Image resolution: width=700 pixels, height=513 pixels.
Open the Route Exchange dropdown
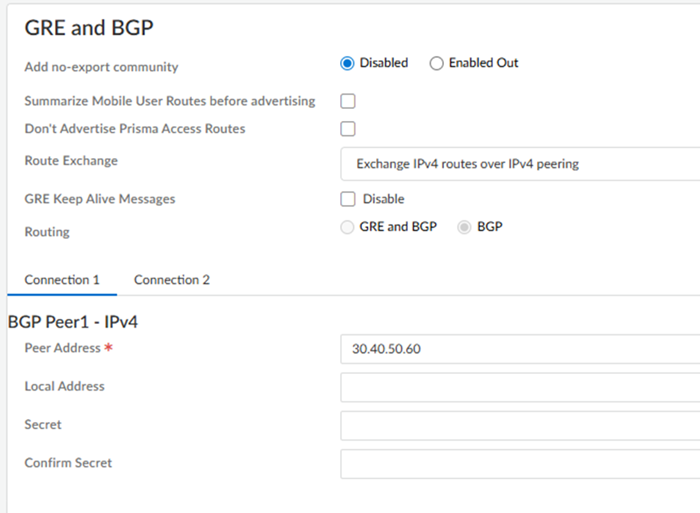tap(520, 164)
